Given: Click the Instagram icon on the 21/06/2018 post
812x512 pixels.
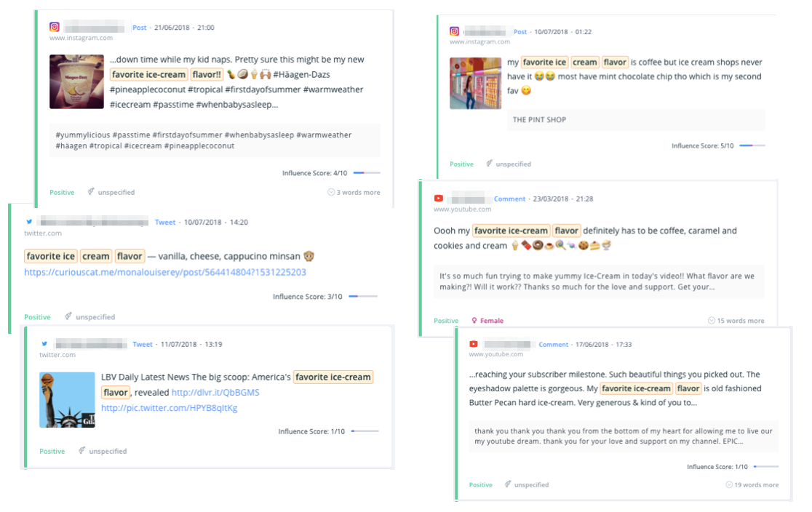Looking at the screenshot, I should [x=55, y=27].
